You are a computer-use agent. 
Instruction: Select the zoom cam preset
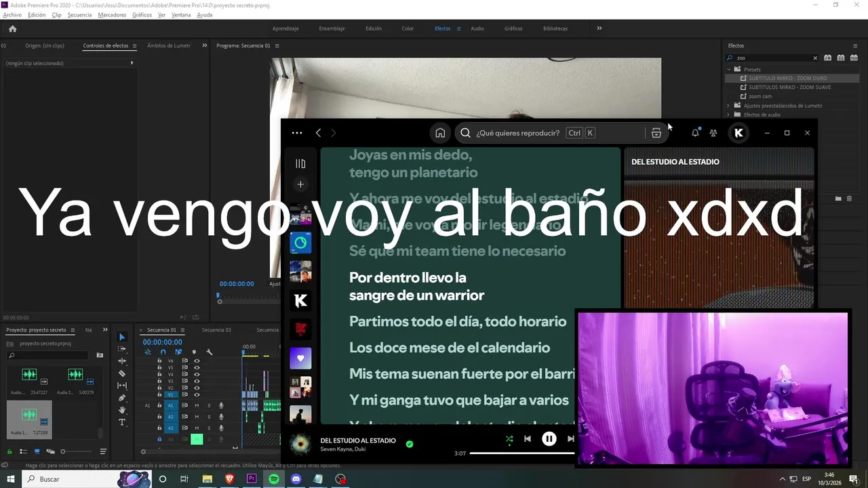click(760, 96)
